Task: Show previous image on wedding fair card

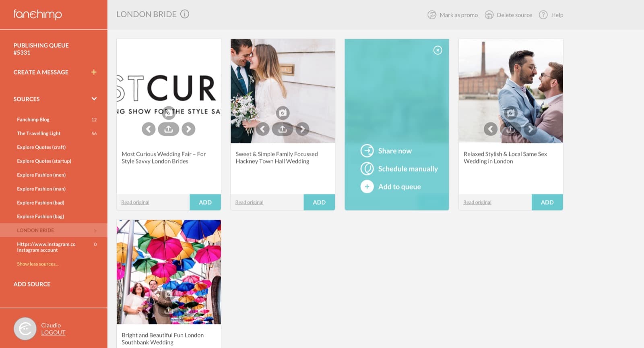Action: coord(149,129)
